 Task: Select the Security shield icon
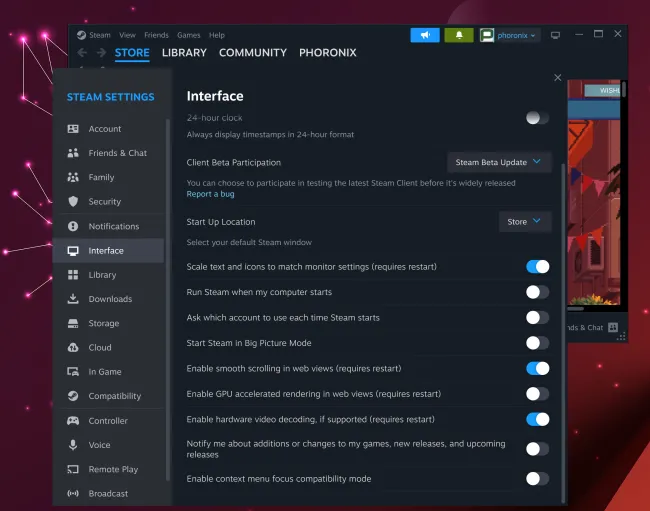pyautogui.click(x=73, y=202)
